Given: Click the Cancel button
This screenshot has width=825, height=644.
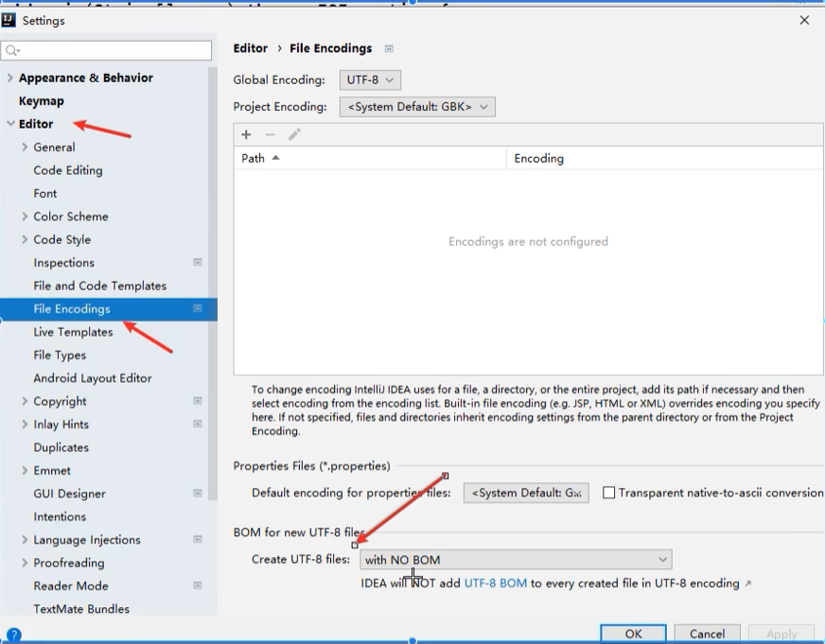Looking at the screenshot, I should [x=707, y=634].
